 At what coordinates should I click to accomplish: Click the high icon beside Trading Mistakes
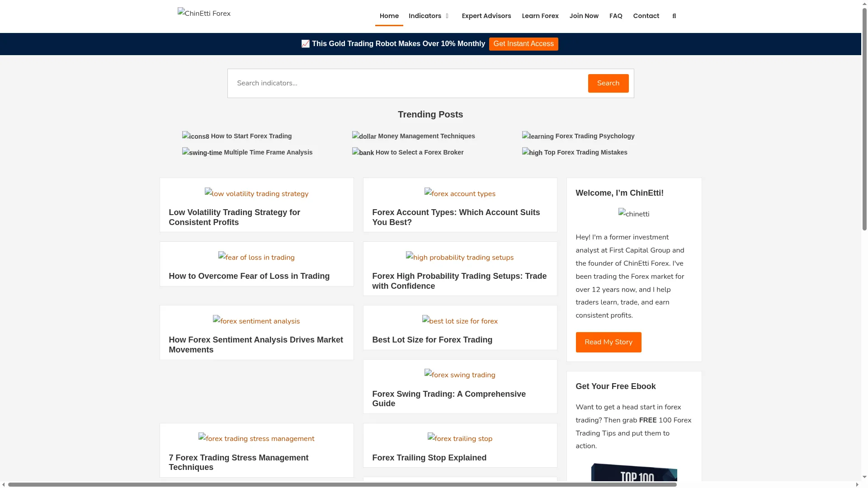[532, 152]
